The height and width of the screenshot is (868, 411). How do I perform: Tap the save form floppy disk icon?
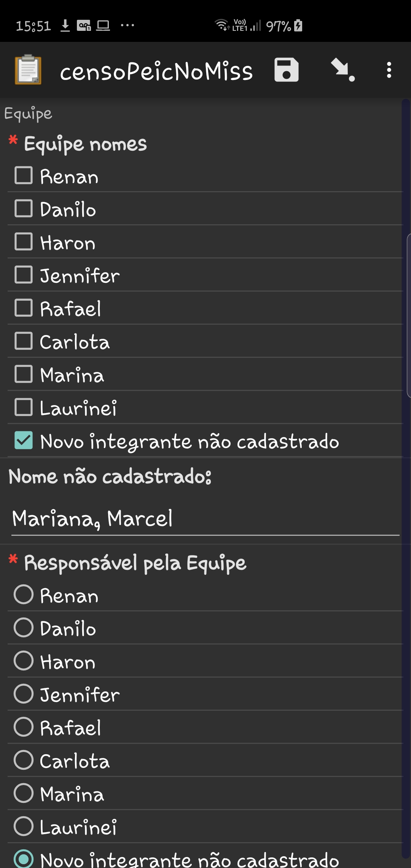287,70
